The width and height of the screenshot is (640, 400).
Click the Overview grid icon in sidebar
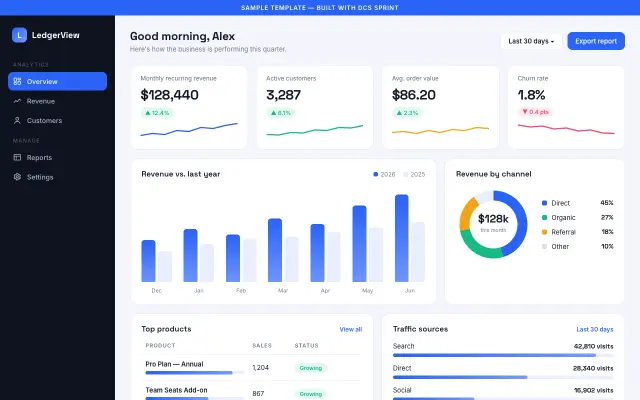point(17,81)
